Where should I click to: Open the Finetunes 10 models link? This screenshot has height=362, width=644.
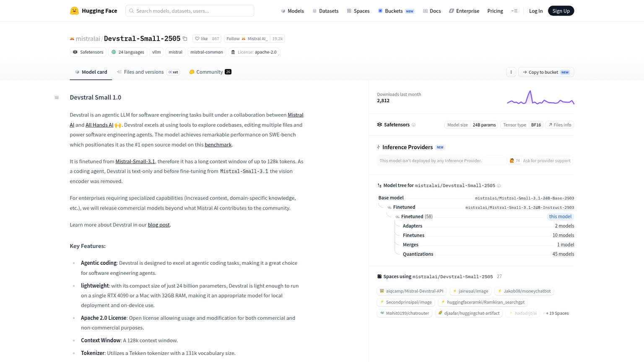pyautogui.click(x=563, y=235)
